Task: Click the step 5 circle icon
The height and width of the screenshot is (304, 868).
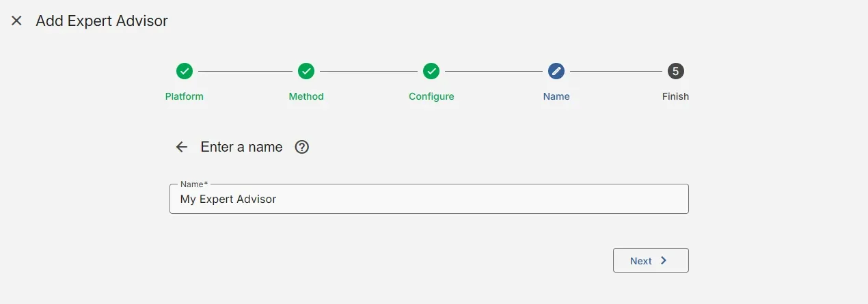Action: click(x=675, y=71)
